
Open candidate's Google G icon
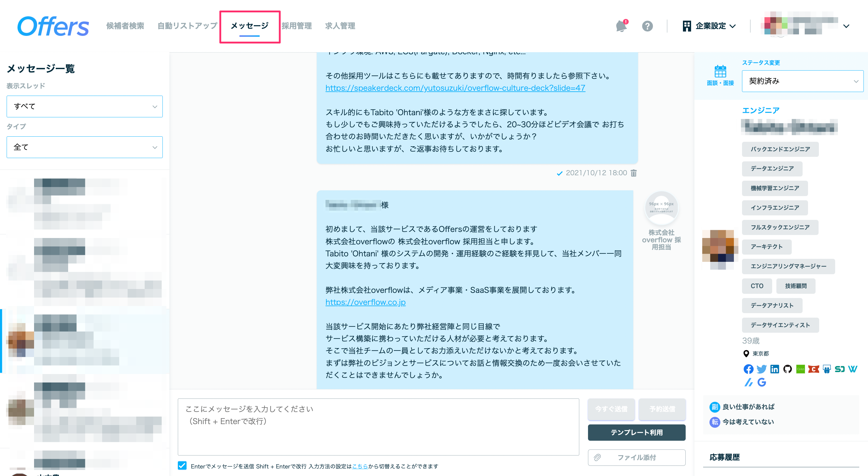(762, 382)
